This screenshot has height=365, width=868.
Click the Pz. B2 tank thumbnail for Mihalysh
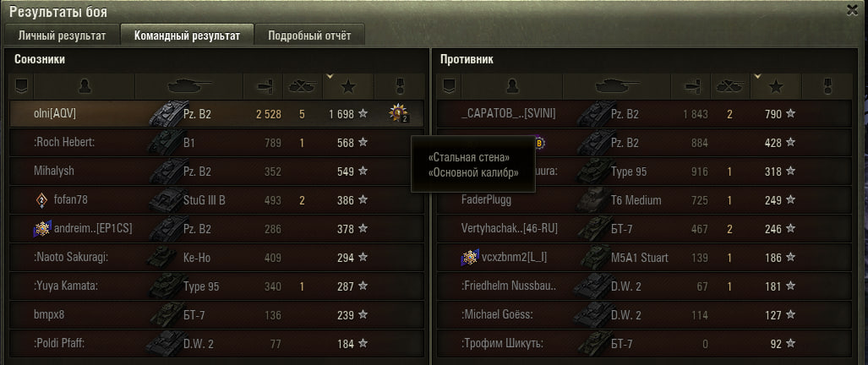tap(168, 172)
